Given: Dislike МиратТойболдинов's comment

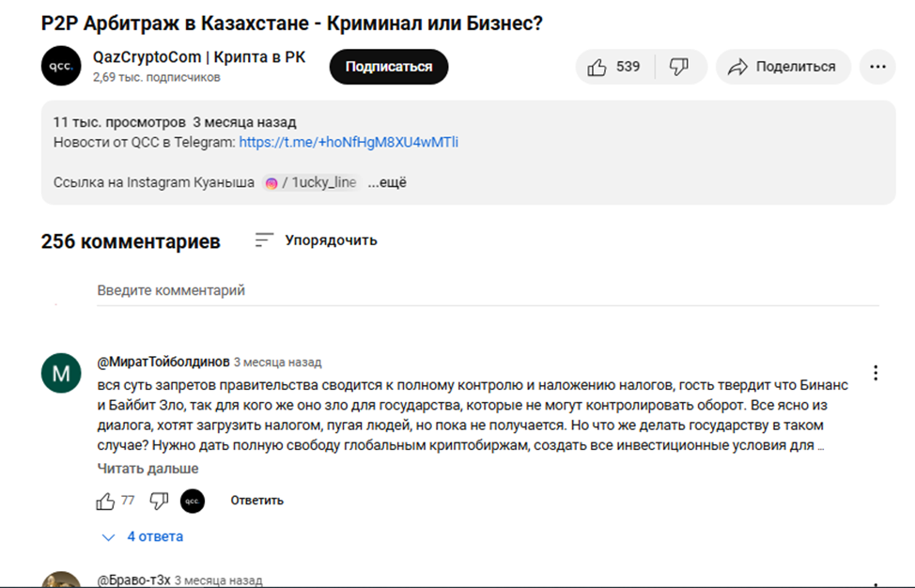Looking at the screenshot, I should click(159, 501).
